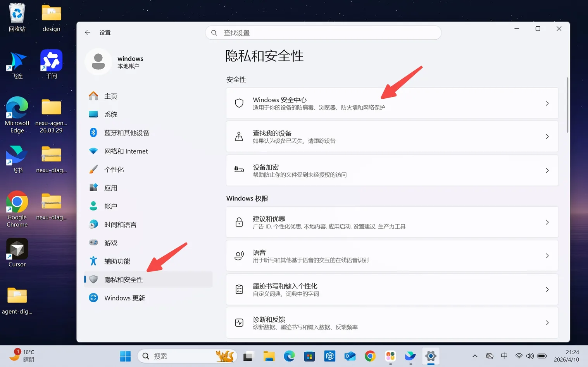
Task: Click the back arrow in Settings
Action: (x=88, y=33)
